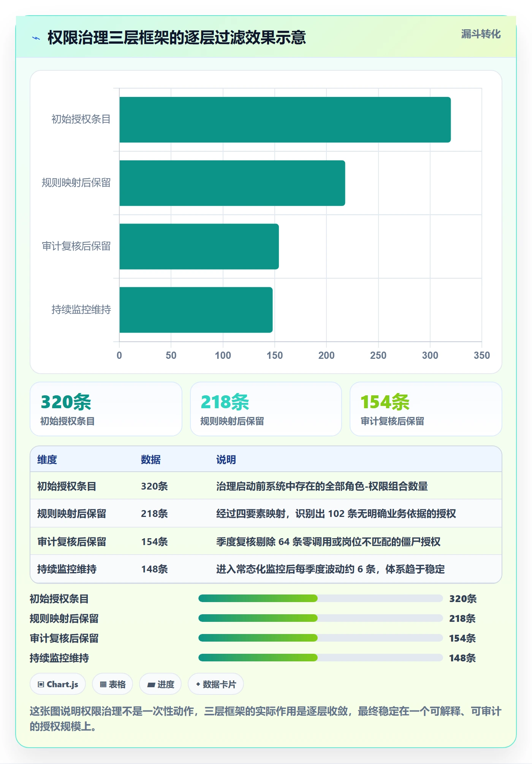
Task: Click description starting 进入常态化监控后
Action: pyautogui.click(x=331, y=569)
